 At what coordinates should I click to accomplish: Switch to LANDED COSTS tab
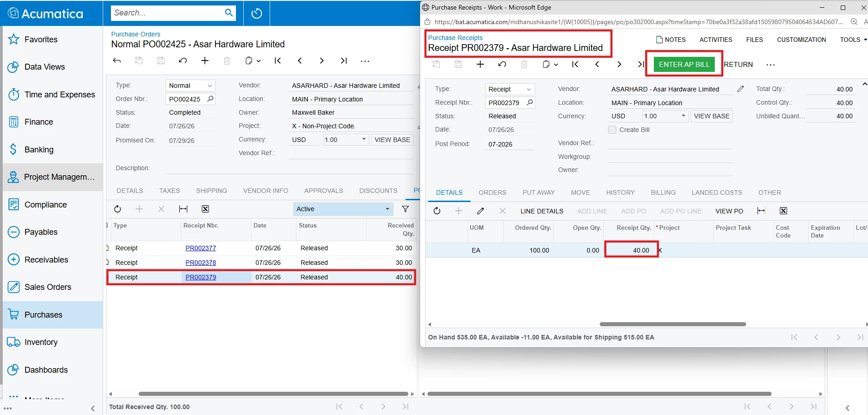click(x=717, y=192)
